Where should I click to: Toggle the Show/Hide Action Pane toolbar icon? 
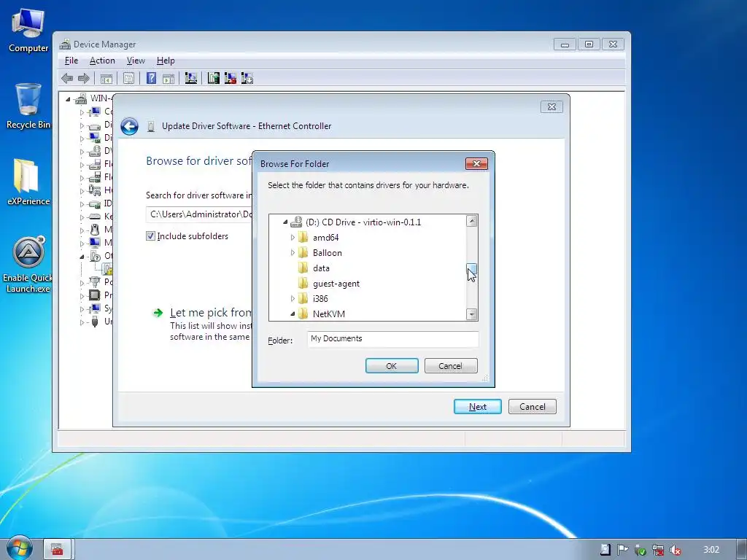click(x=169, y=78)
